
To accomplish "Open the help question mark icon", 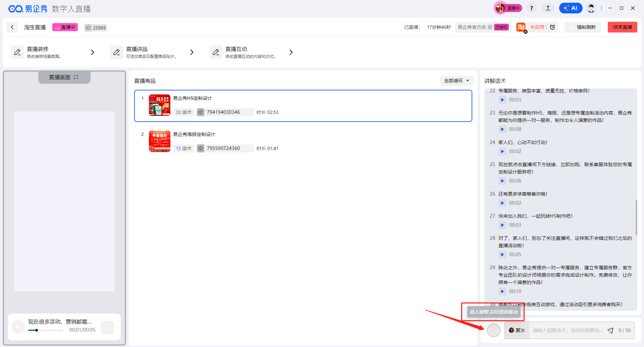I will coord(531,8).
